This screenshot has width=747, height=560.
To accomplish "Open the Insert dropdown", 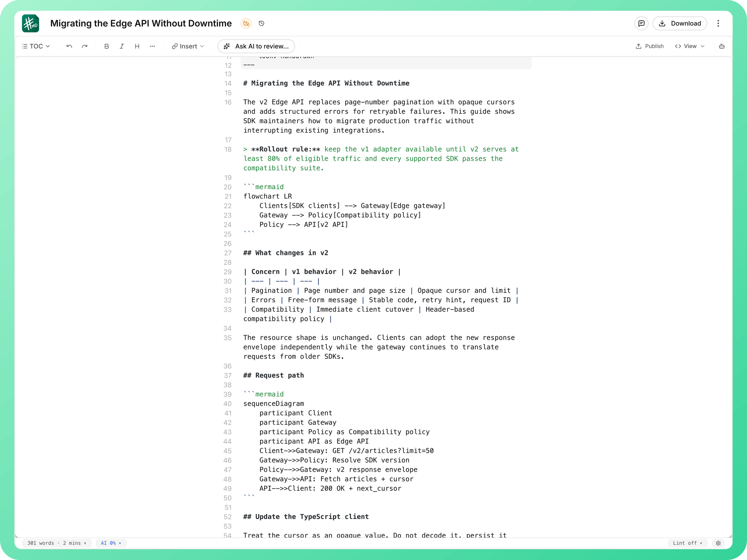I will tap(188, 46).
